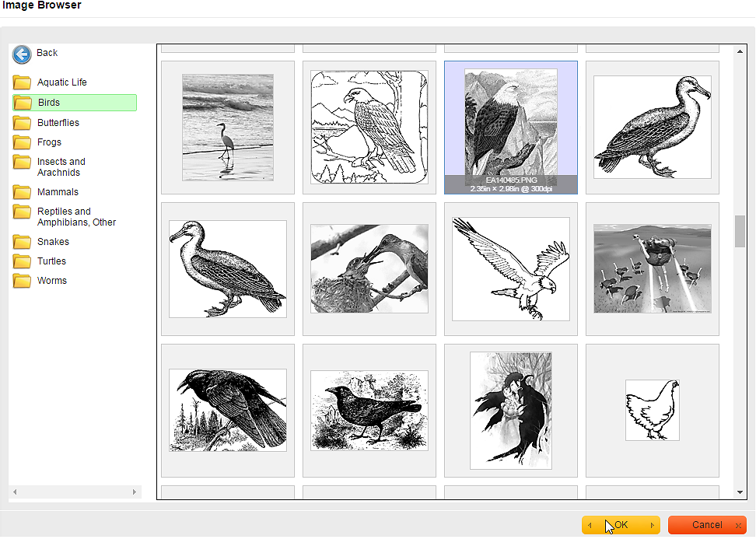
Task: Click the category pane scroll left arrow
Action: 15,492
